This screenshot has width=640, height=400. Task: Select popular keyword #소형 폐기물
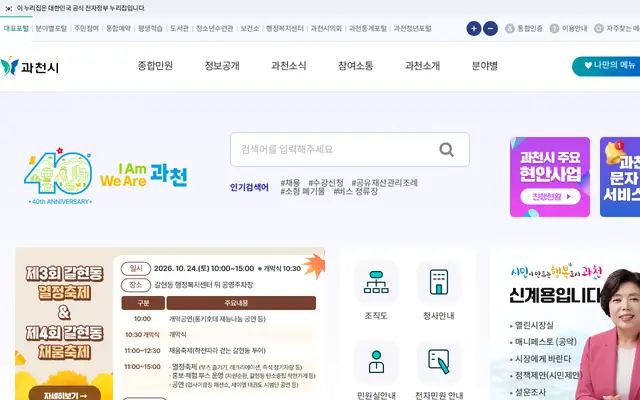(302, 191)
